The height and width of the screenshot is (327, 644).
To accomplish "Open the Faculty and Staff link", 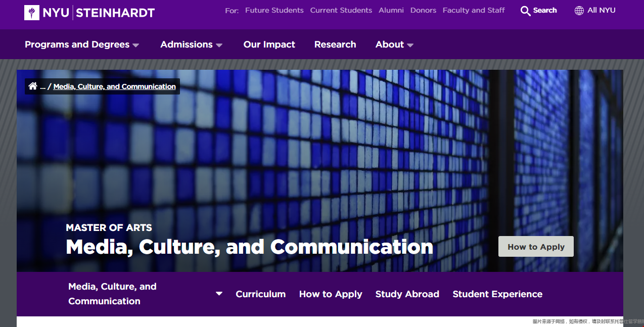I will pos(474,10).
